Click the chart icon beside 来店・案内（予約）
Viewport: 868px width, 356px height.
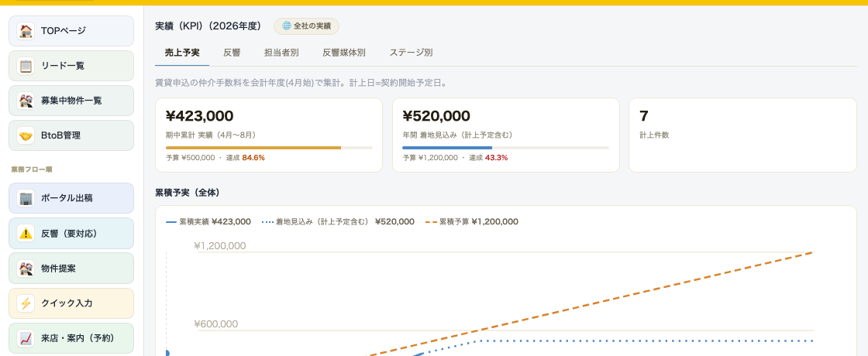[x=26, y=338]
